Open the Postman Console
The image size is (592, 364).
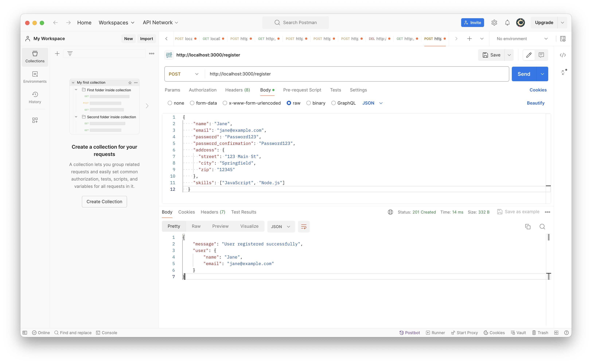click(107, 332)
